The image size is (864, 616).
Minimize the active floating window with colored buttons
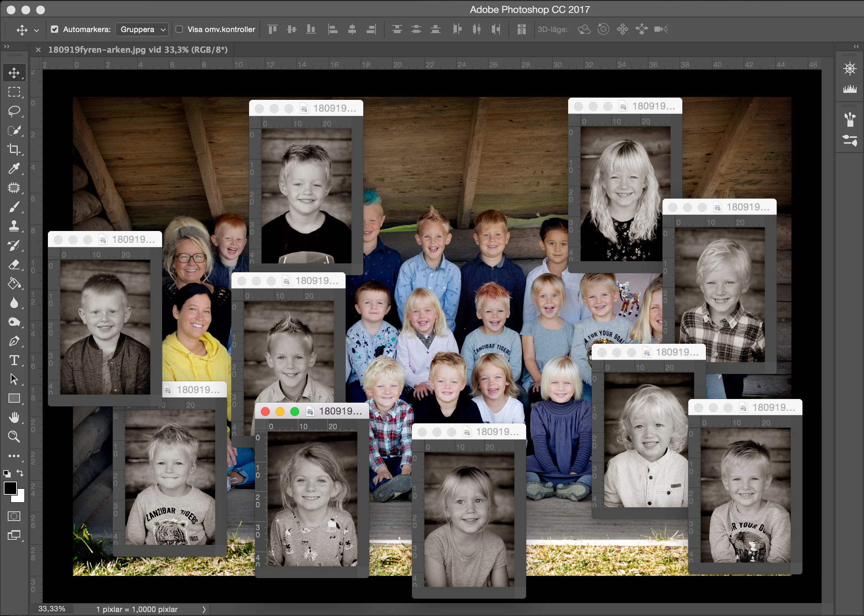point(280,412)
